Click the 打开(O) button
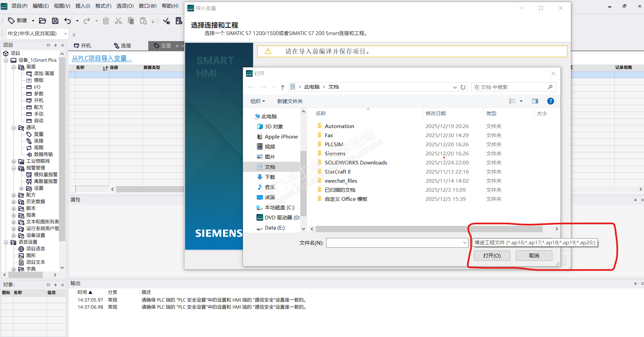644x337 pixels. click(x=492, y=256)
